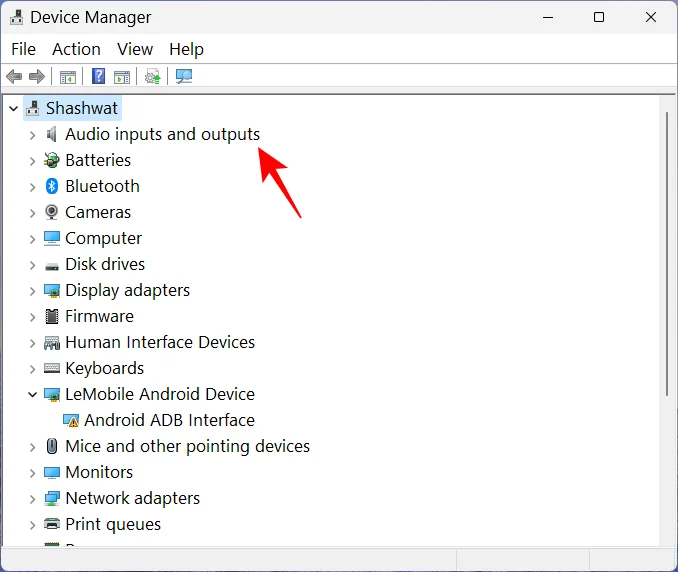Click the Back arrow toolbar icon

click(14, 77)
